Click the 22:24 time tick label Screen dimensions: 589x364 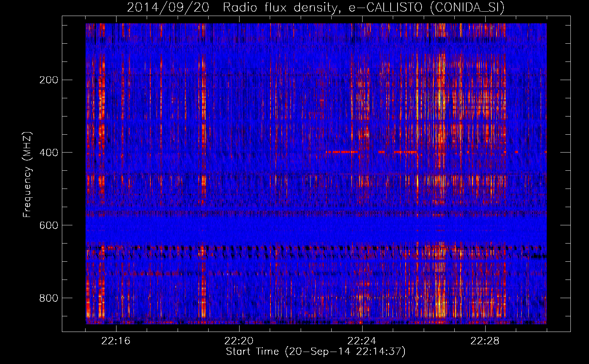[x=362, y=341]
